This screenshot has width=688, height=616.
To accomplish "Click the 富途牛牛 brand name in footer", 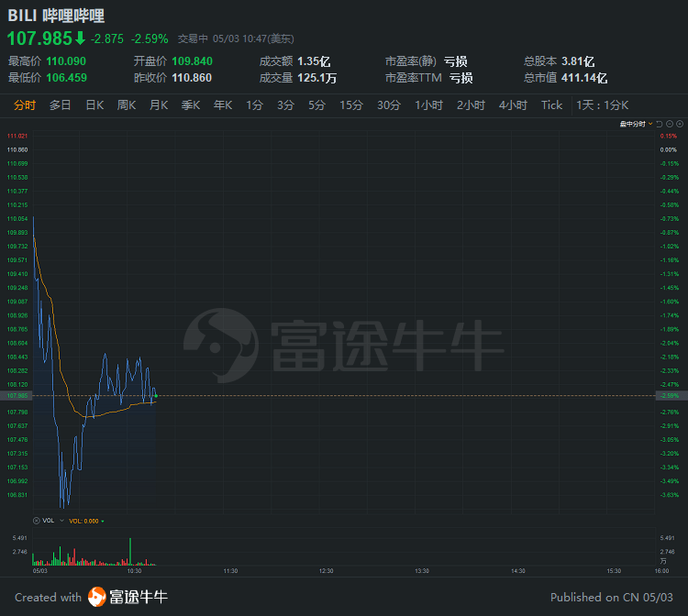I will [x=139, y=597].
